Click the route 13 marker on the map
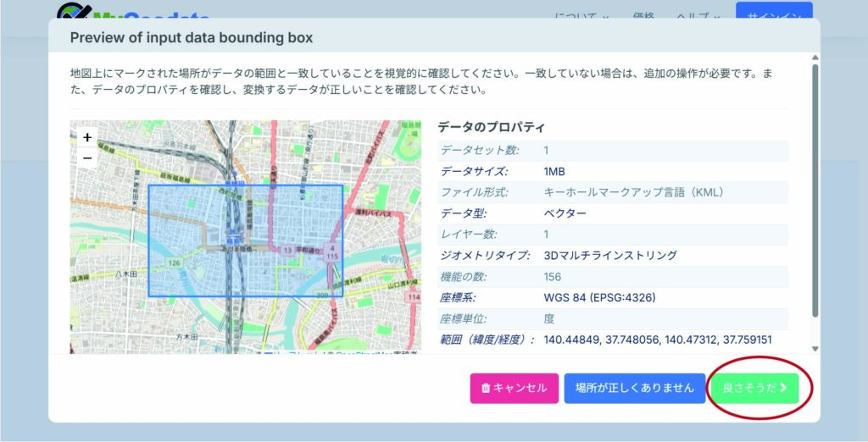This screenshot has width=868, height=442. pos(288,251)
